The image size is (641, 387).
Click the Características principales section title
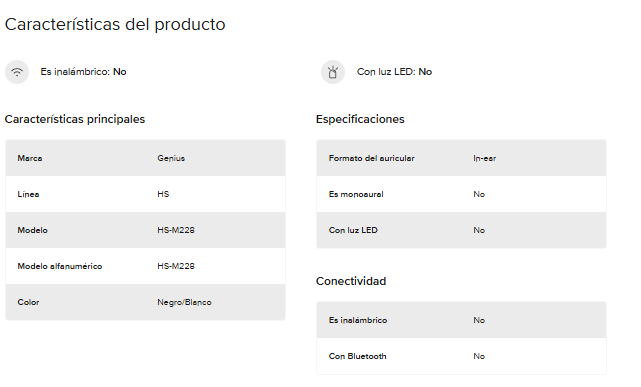75,119
